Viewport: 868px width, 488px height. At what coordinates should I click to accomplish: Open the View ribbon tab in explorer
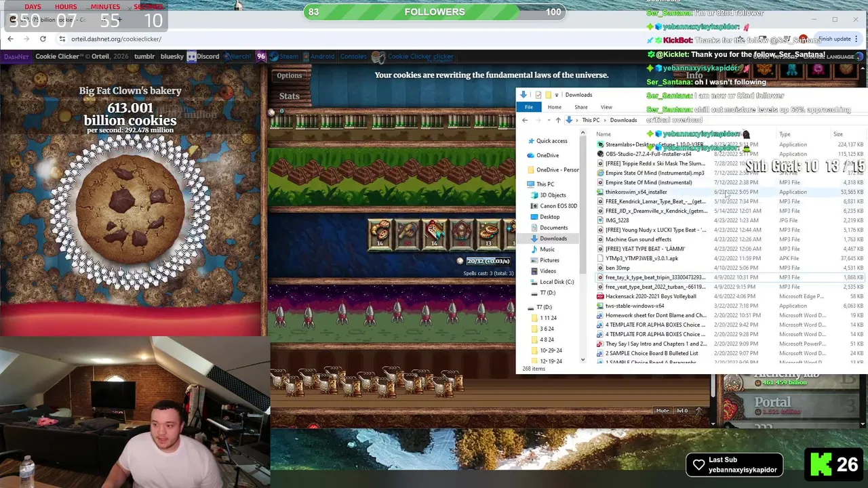[606, 107]
